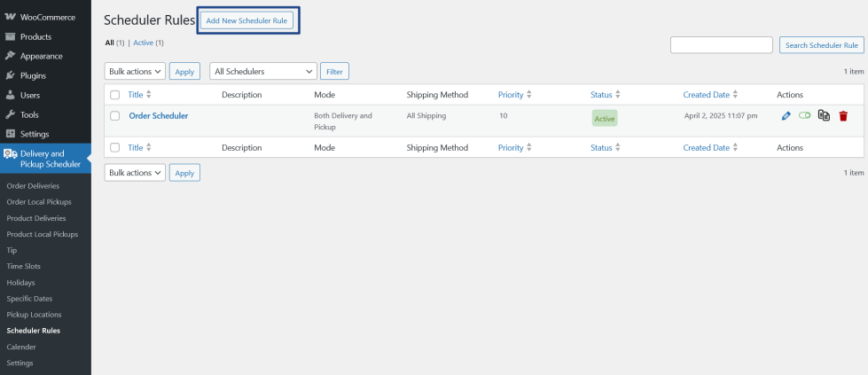Toggle the Order Scheduler active status switch
This screenshot has width=868, height=375.
[x=804, y=116]
